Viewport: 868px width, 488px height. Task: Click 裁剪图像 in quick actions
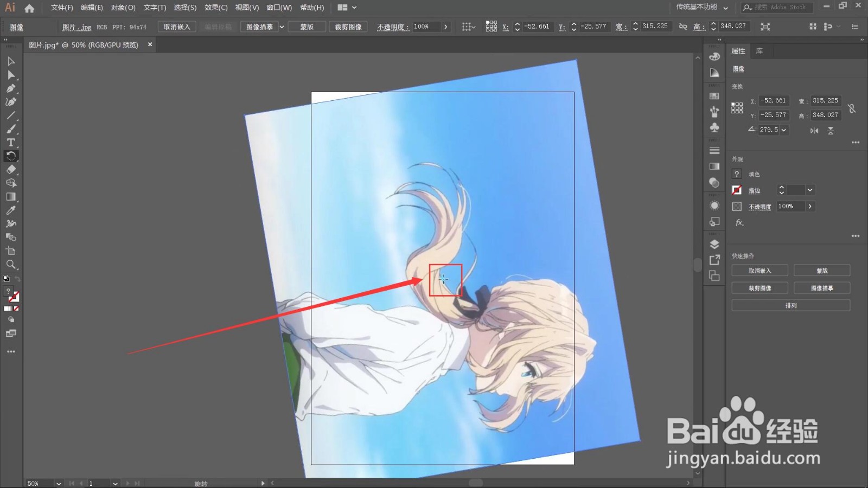[760, 288]
